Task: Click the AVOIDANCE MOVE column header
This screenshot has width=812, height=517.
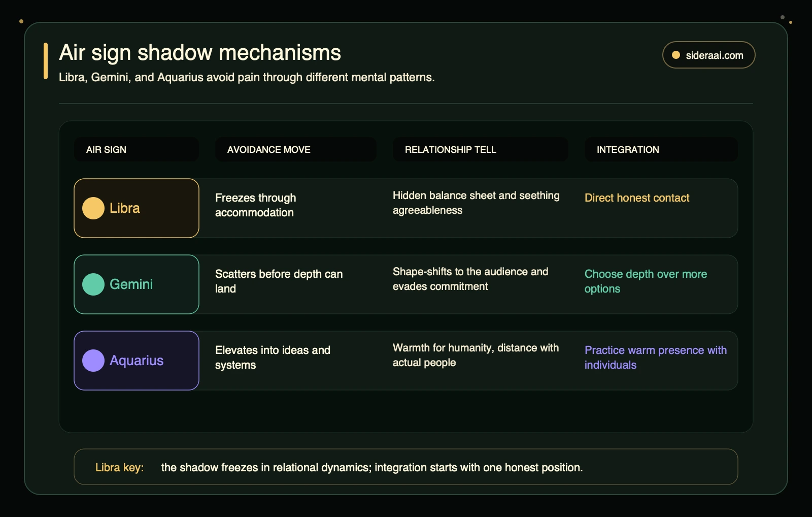Action: pyautogui.click(x=296, y=149)
